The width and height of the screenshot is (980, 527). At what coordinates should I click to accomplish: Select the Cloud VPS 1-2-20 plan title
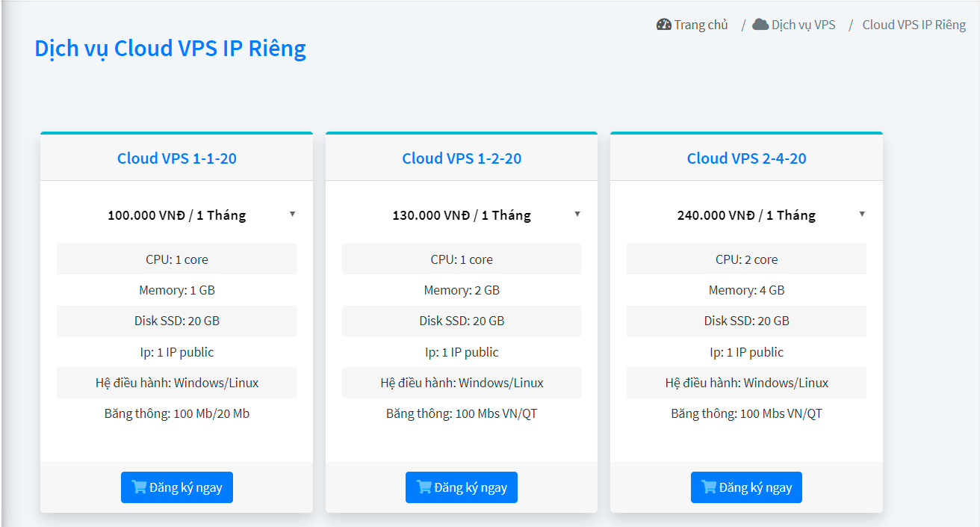(462, 158)
